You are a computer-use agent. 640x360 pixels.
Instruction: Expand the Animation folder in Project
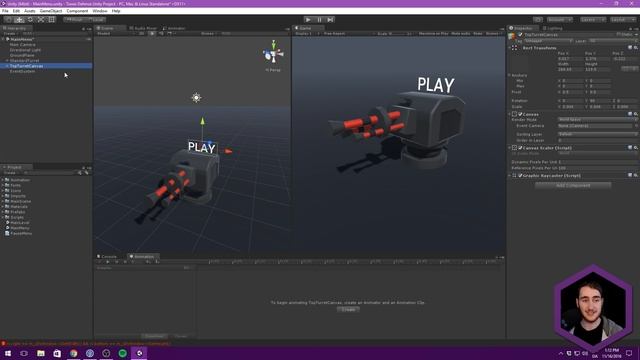pyautogui.click(x=3, y=180)
